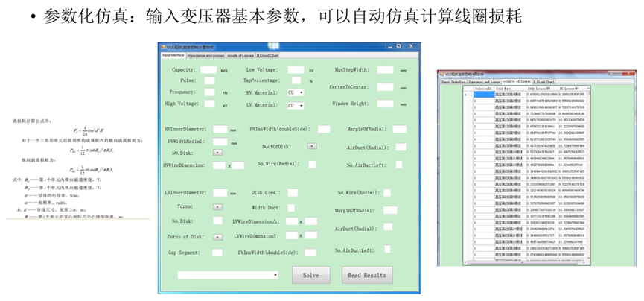
Task: Click No.AirDuctLeft box on the HVWireDimension row
Action: point(399,165)
